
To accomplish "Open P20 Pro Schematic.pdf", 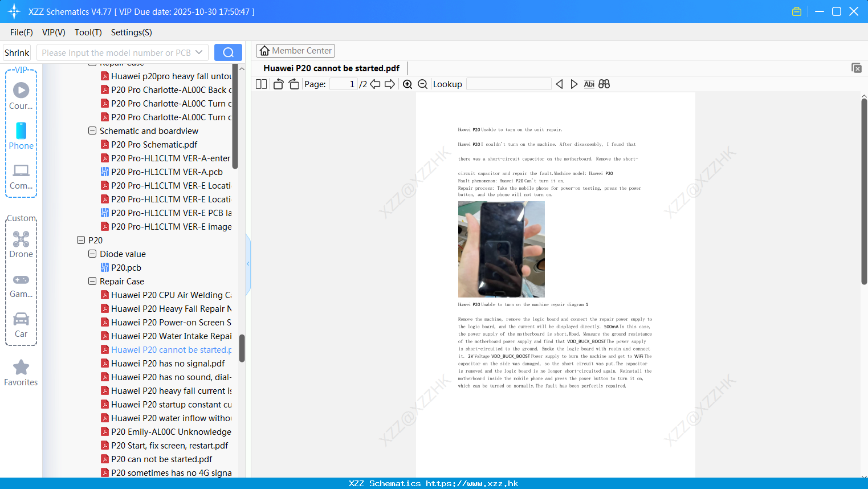I will [154, 144].
